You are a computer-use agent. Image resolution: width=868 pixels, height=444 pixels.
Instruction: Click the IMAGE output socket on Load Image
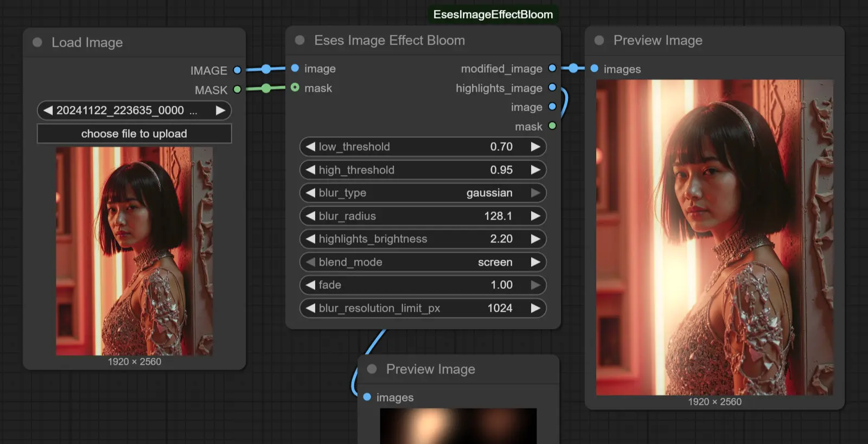(x=237, y=70)
